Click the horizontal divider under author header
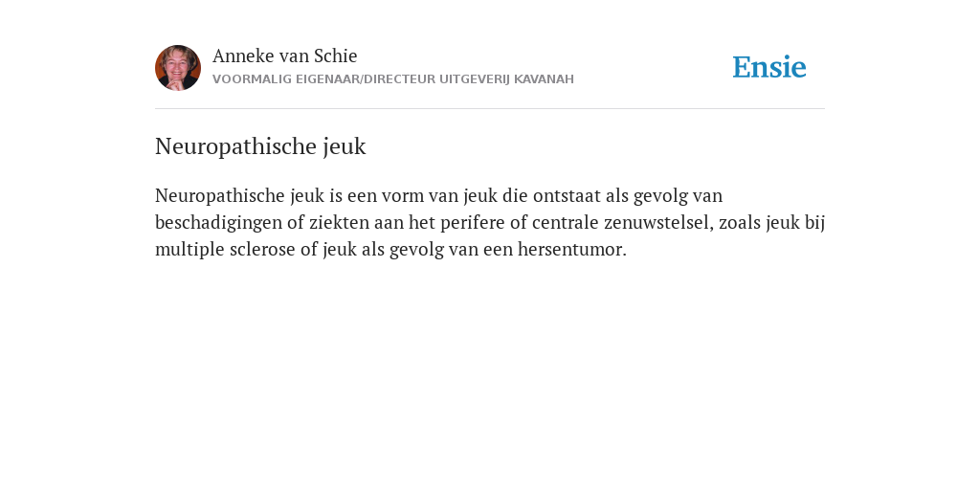 coord(490,109)
